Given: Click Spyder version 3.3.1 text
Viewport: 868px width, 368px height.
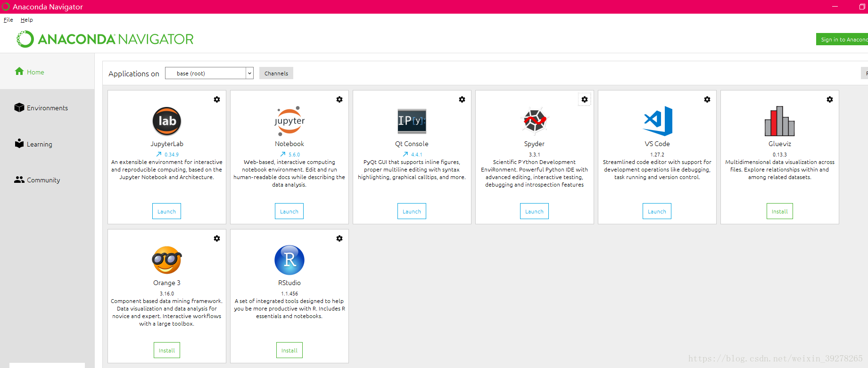Looking at the screenshot, I should 535,155.
